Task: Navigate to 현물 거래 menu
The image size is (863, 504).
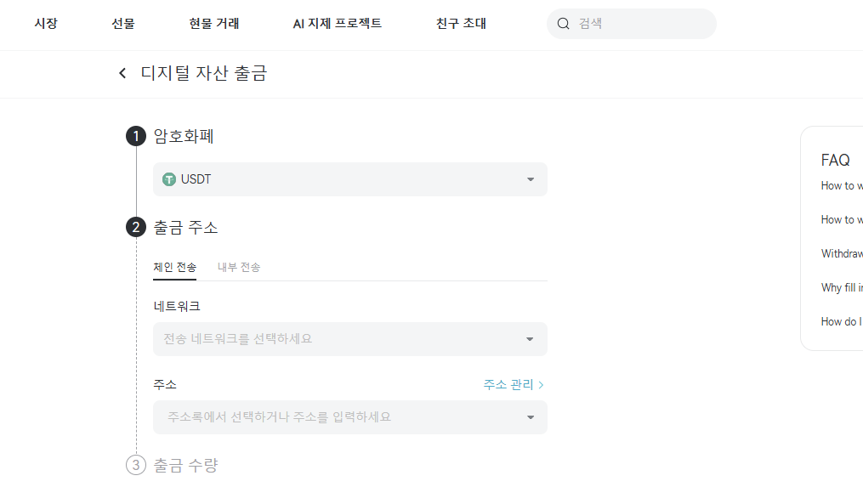Action: click(214, 24)
